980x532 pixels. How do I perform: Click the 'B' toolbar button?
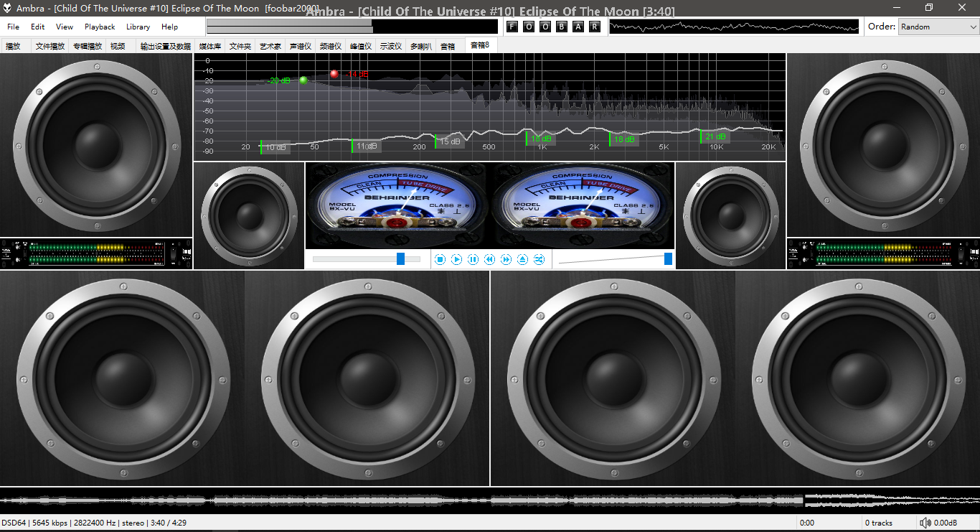point(561,27)
